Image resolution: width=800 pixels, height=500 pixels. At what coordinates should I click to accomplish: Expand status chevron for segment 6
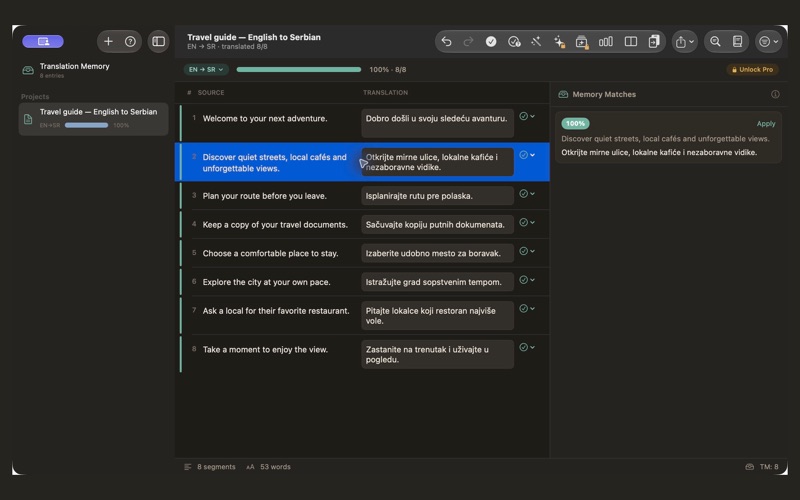pyautogui.click(x=533, y=280)
